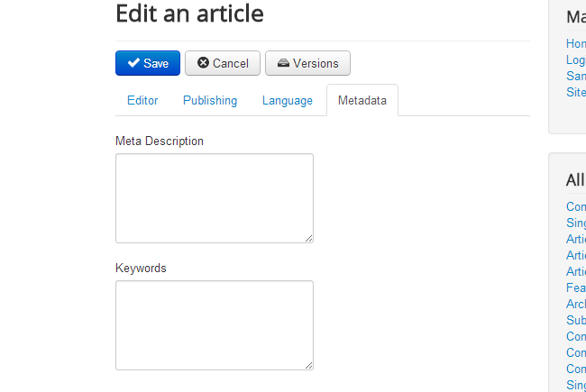Screen dimensions: 586x392
Task: Open the sidebar link starting with 'Fea'
Action: (576, 287)
